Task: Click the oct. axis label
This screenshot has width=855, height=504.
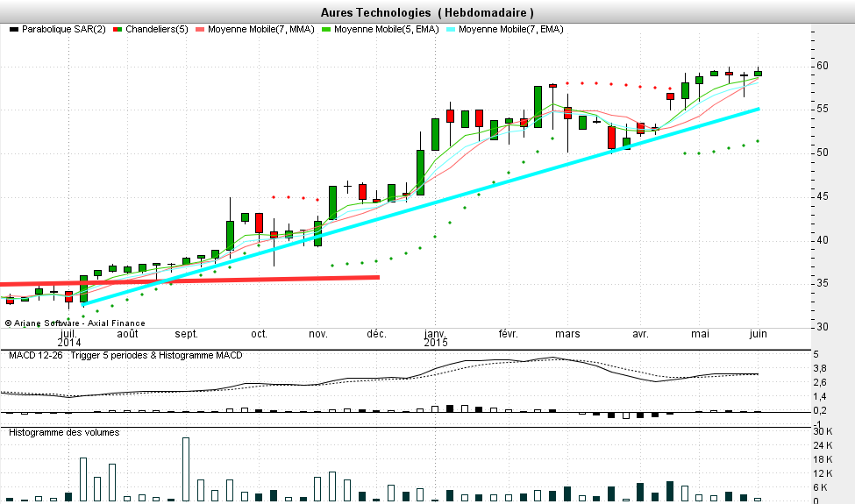Action: (x=259, y=334)
